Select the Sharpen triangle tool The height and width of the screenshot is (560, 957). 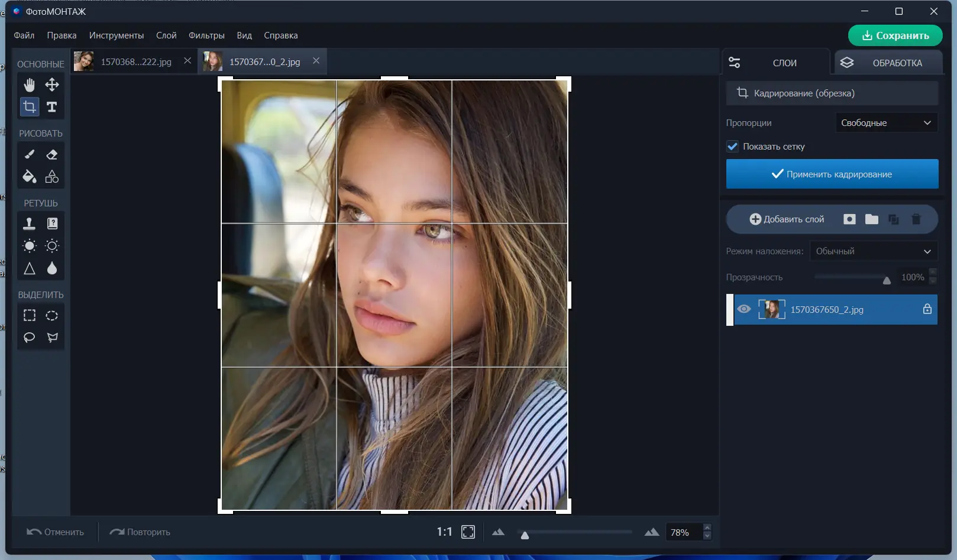point(29,268)
